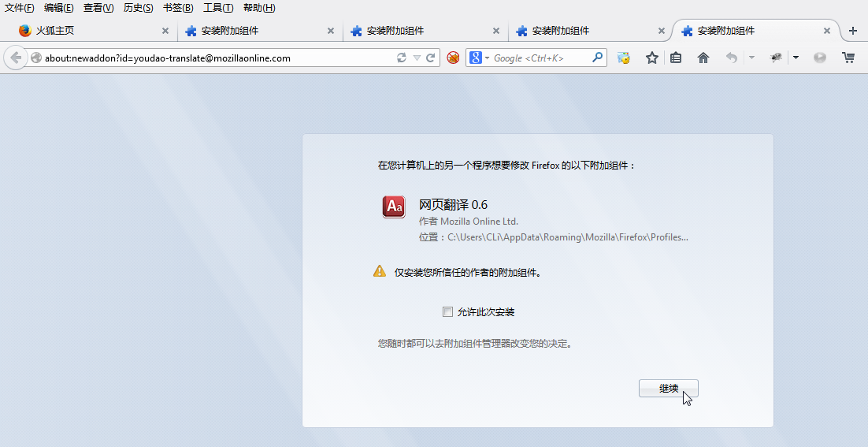Click the globe site identity icon
This screenshot has height=447, width=868.
[x=36, y=58]
